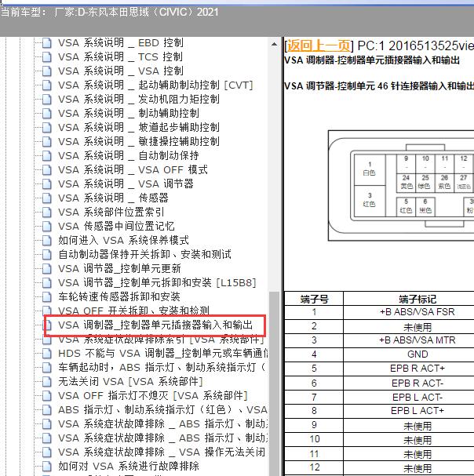Click table cell +B ABS/VSA MTR
The image size is (474, 476).
417,340
